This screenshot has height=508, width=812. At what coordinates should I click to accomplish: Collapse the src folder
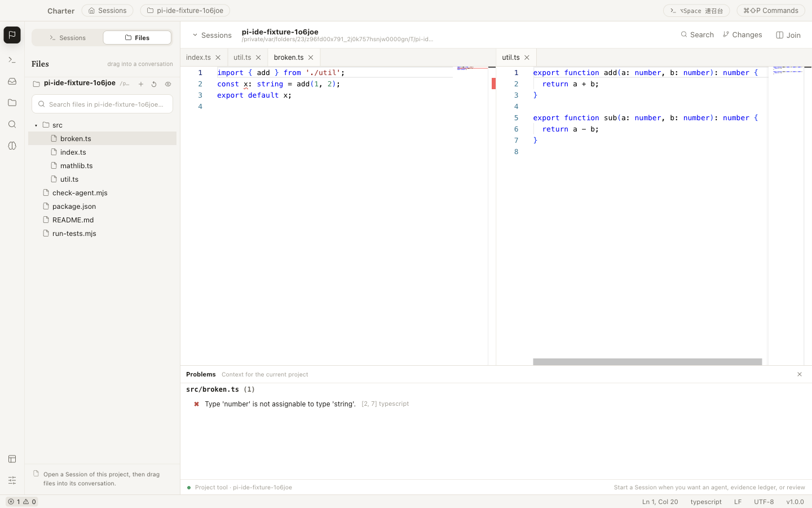[36, 125]
